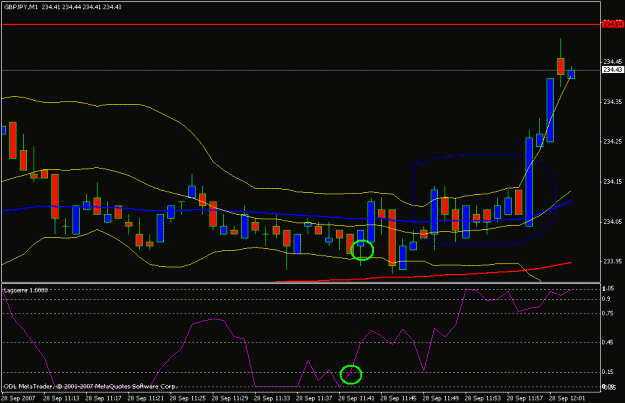Click the 234.45 price axis label

coord(612,62)
